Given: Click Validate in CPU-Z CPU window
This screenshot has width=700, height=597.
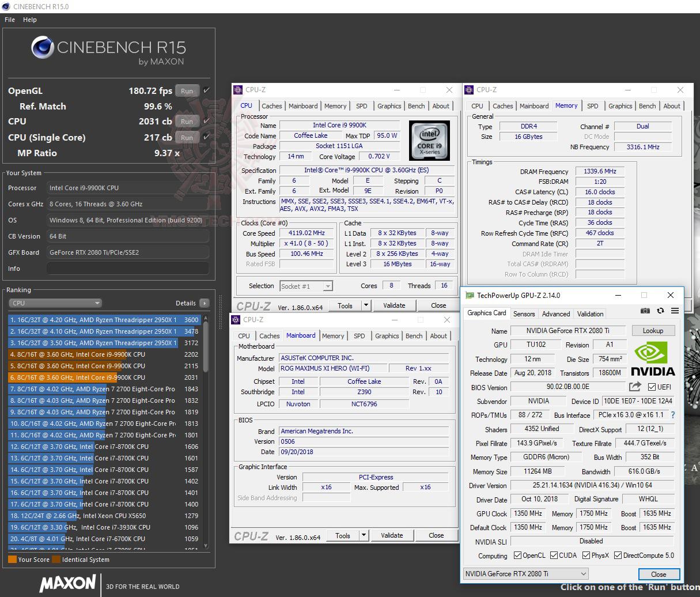Looking at the screenshot, I should click(394, 305).
